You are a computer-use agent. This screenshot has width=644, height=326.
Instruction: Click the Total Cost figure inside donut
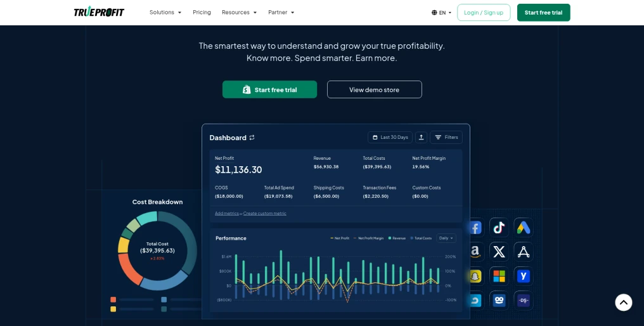pyautogui.click(x=157, y=251)
